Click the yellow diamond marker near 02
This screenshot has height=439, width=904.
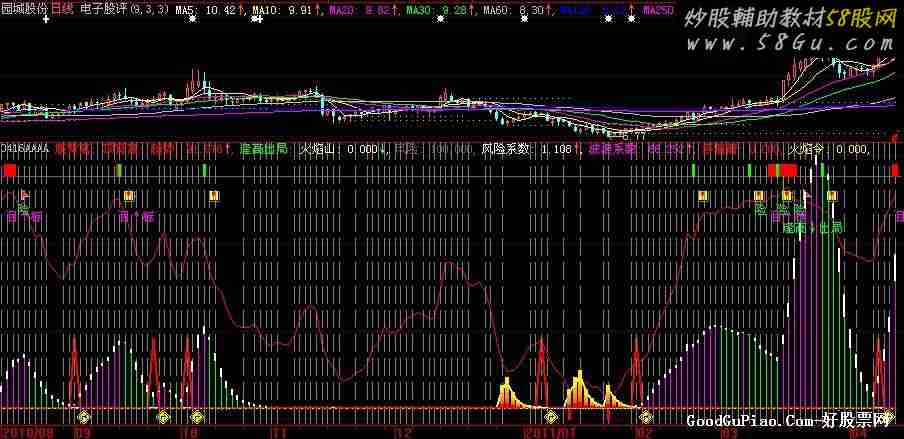tap(646, 415)
